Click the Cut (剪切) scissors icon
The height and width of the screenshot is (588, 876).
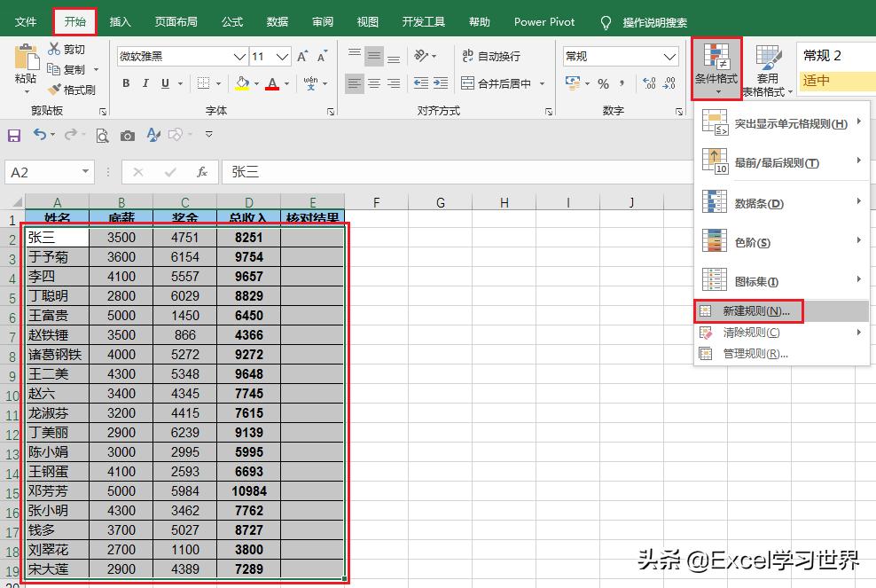pos(55,50)
